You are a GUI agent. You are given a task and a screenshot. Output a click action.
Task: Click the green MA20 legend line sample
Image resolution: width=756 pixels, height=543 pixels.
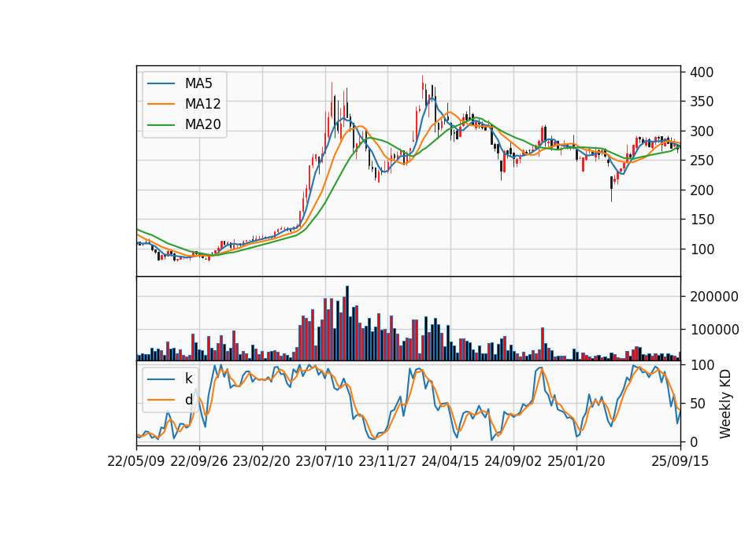point(161,124)
